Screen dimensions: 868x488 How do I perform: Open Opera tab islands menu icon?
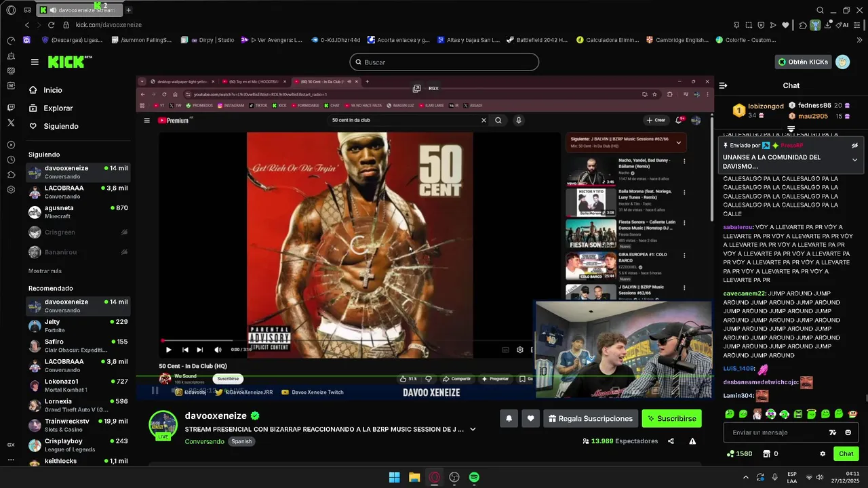tap(27, 10)
